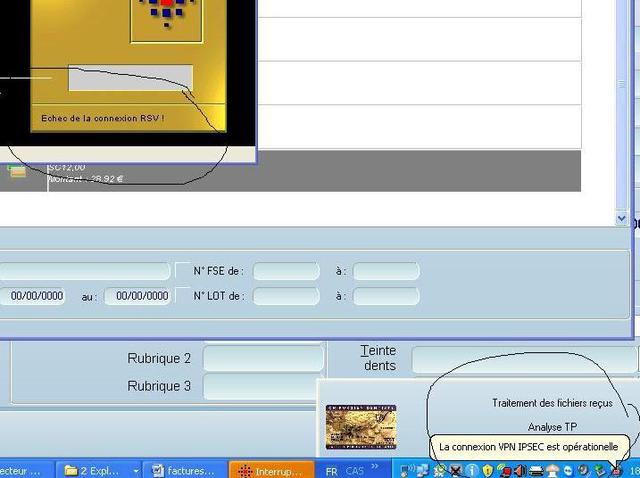Screen dimensions: 640x478
Task: Click the Teinte dents input field
Action: [x=523, y=358]
